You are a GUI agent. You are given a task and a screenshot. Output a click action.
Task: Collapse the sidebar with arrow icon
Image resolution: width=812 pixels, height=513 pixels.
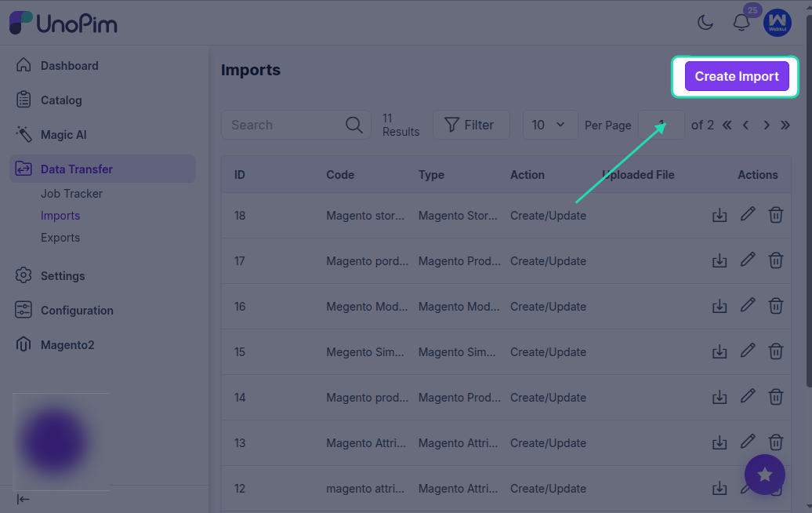point(23,500)
